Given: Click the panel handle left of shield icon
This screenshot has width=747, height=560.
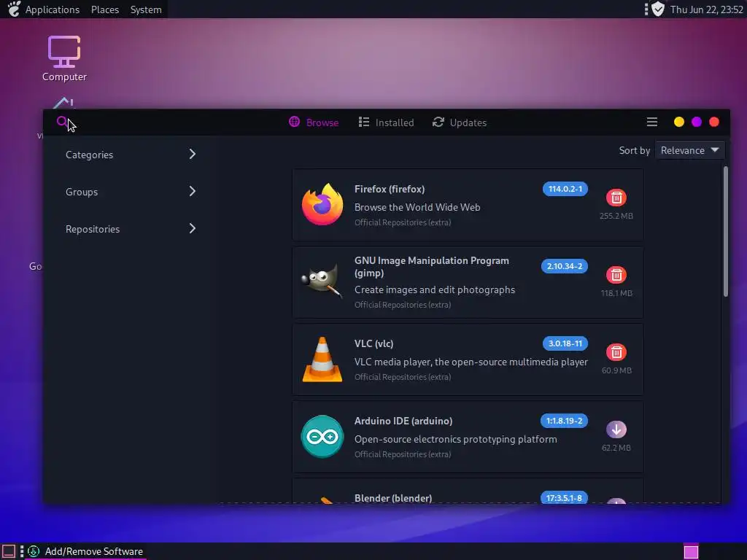Looking at the screenshot, I should coord(646,9).
